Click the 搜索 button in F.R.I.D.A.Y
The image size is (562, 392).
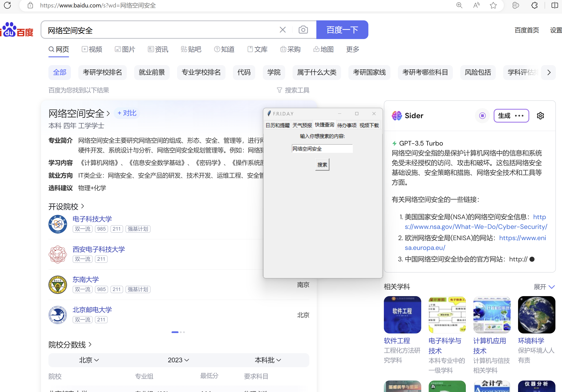pos(322,165)
